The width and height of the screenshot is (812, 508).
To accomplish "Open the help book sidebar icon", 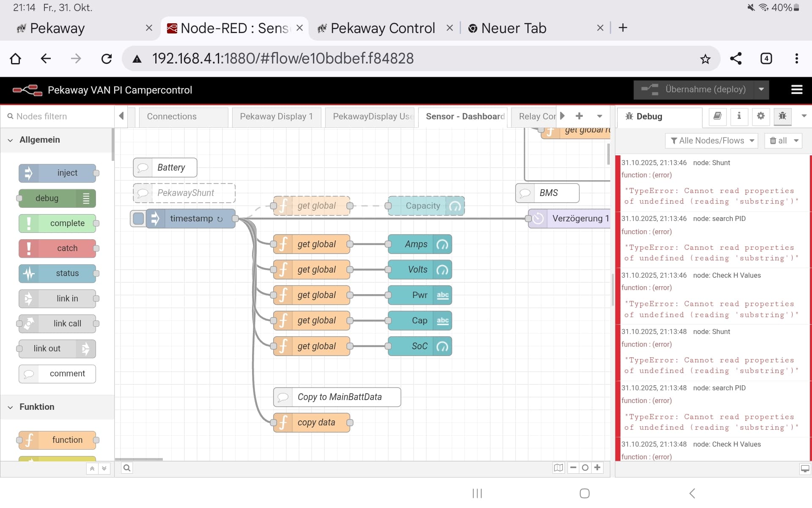I will point(717,116).
